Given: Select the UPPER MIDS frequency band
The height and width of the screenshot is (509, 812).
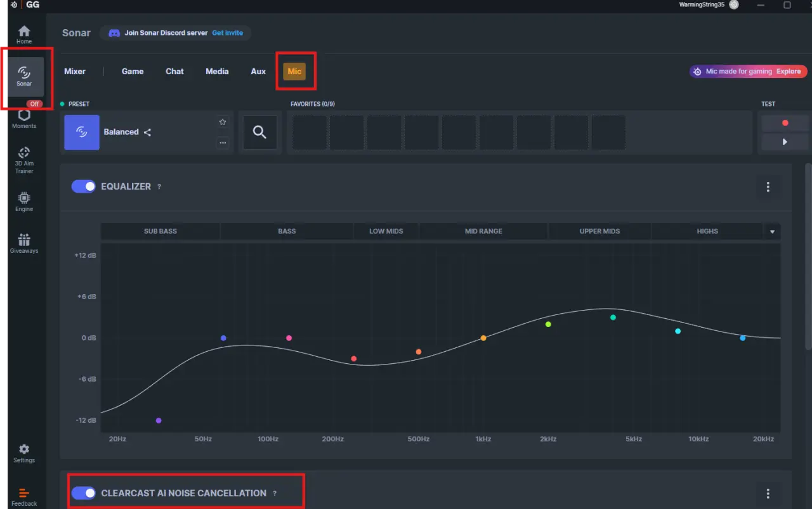Looking at the screenshot, I should coord(599,231).
